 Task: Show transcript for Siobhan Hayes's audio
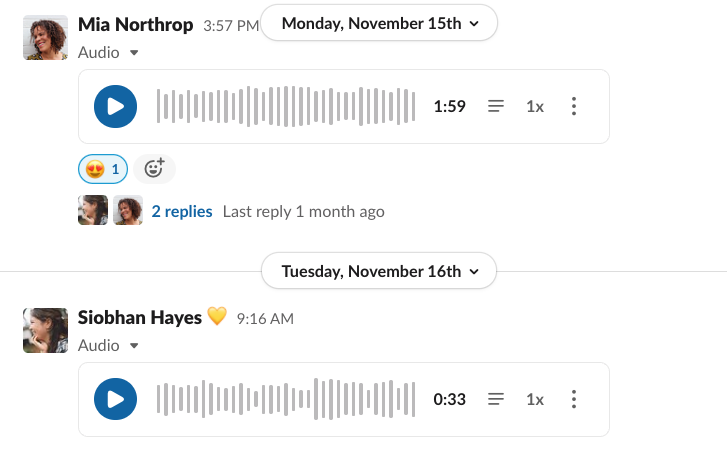pyautogui.click(x=496, y=399)
